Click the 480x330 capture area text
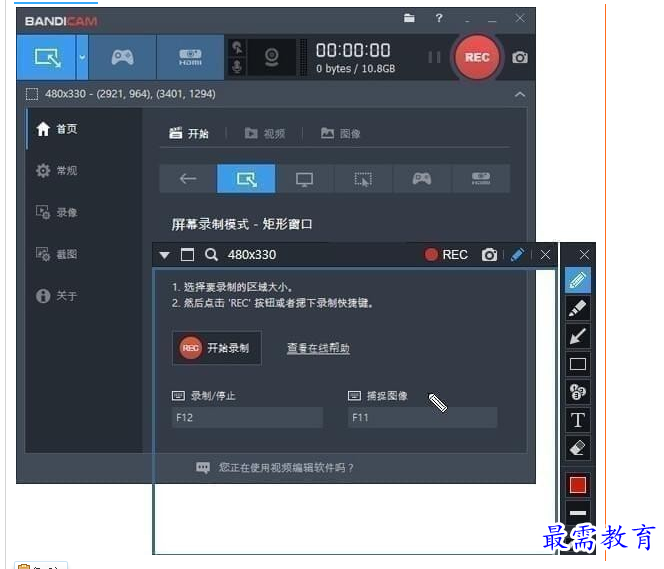Image resolution: width=664 pixels, height=569 pixels. click(x=130, y=94)
